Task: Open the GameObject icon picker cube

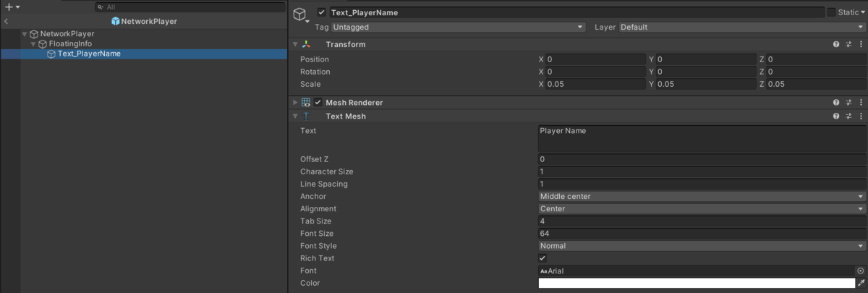Action: coord(301,14)
